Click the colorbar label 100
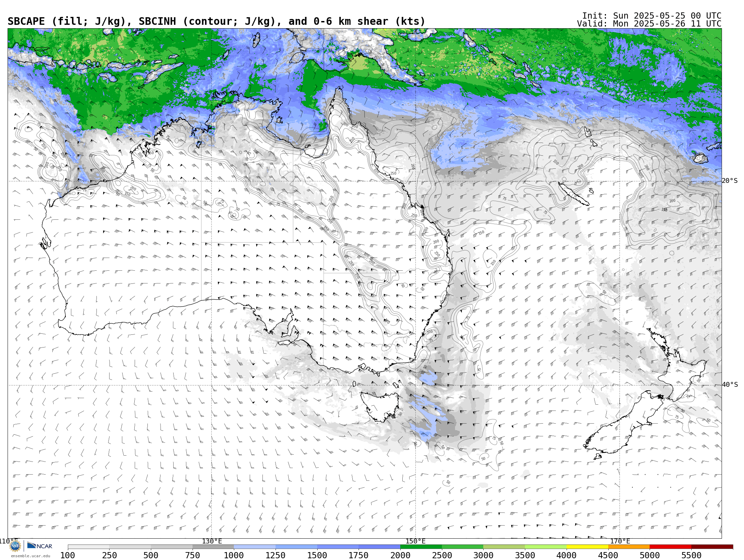This screenshot has height=560, width=744. (68, 555)
